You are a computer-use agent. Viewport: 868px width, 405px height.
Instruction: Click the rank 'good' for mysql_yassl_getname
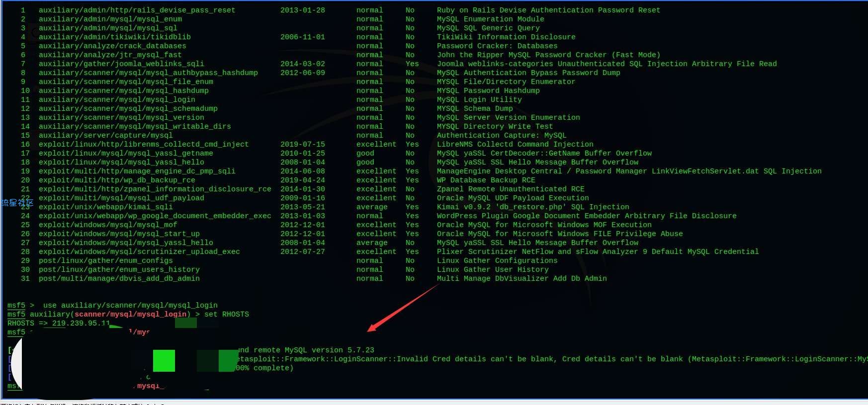click(365, 153)
